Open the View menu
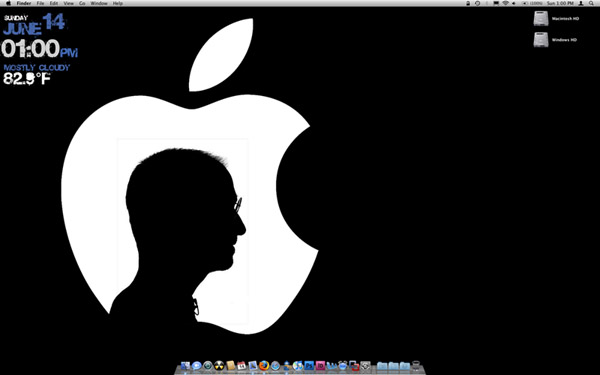Screen dimensions: 600x375 [x=68, y=3]
